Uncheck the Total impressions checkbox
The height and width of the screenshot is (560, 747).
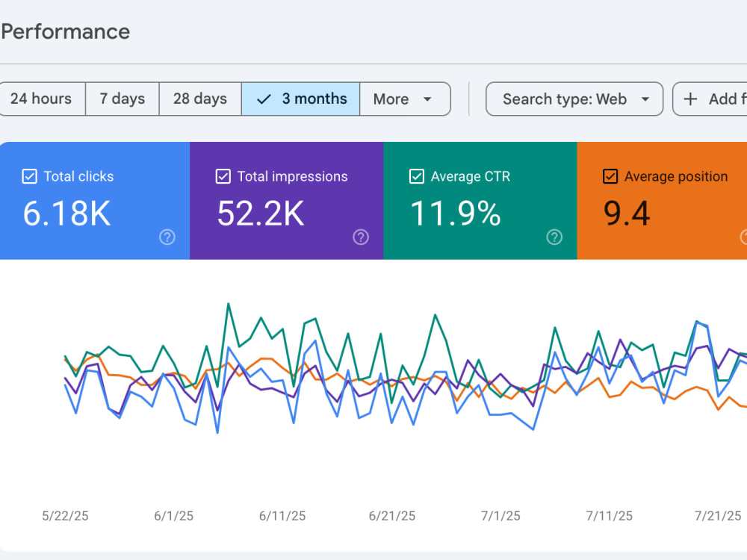pyautogui.click(x=223, y=176)
